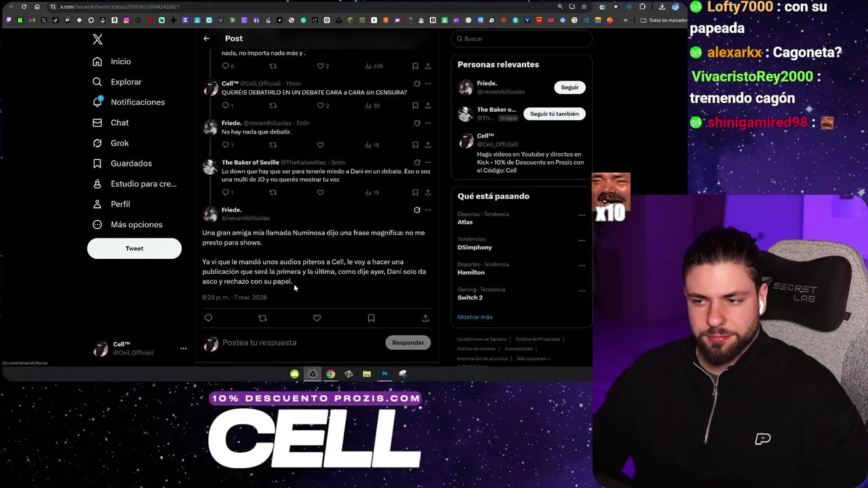Bookmark The Baker of Seville reply
Image resolution: width=868 pixels, height=488 pixels.
tap(415, 192)
